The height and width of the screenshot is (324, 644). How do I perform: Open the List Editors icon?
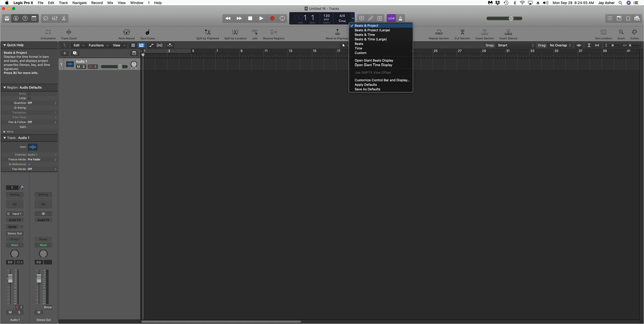[609, 18]
